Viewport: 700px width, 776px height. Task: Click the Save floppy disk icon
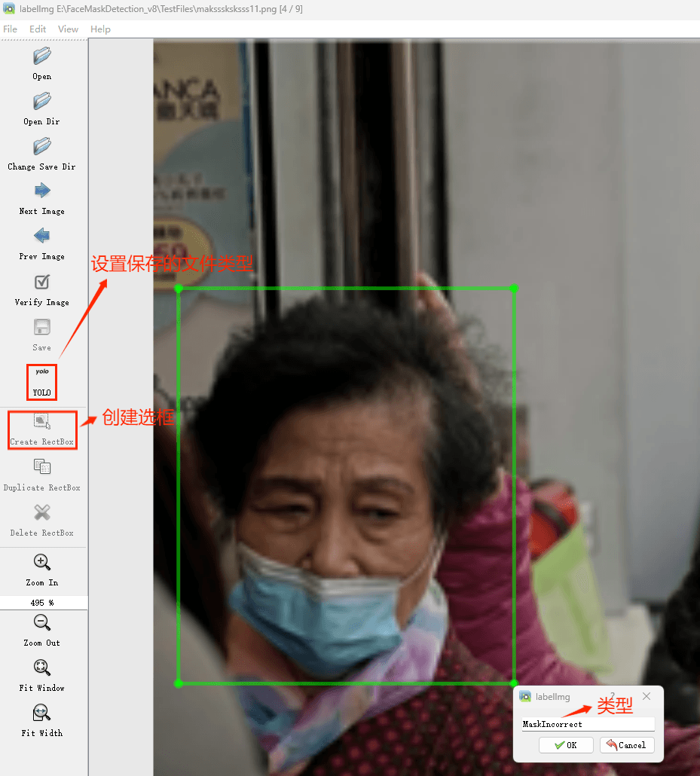[42, 327]
